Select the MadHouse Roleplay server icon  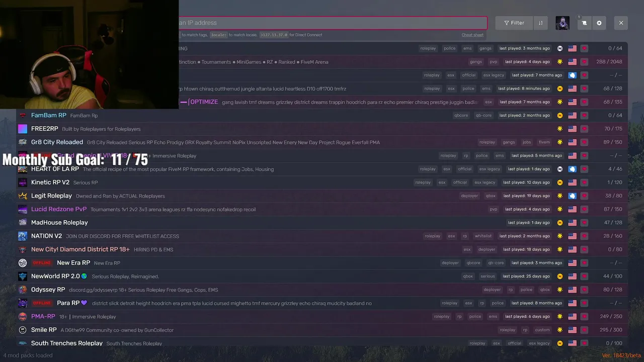pyautogui.click(x=23, y=223)
